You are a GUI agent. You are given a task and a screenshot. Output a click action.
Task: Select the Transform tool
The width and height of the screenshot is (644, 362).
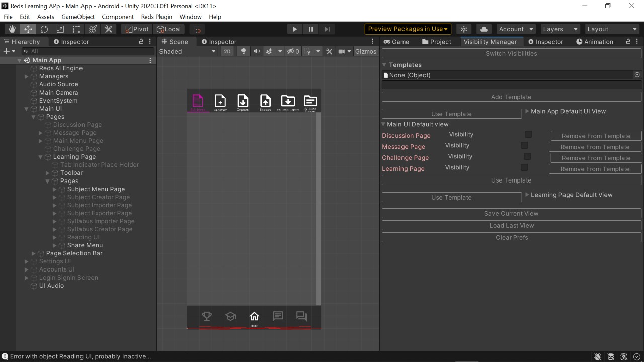pyautogui.click(x=92, y=29)
